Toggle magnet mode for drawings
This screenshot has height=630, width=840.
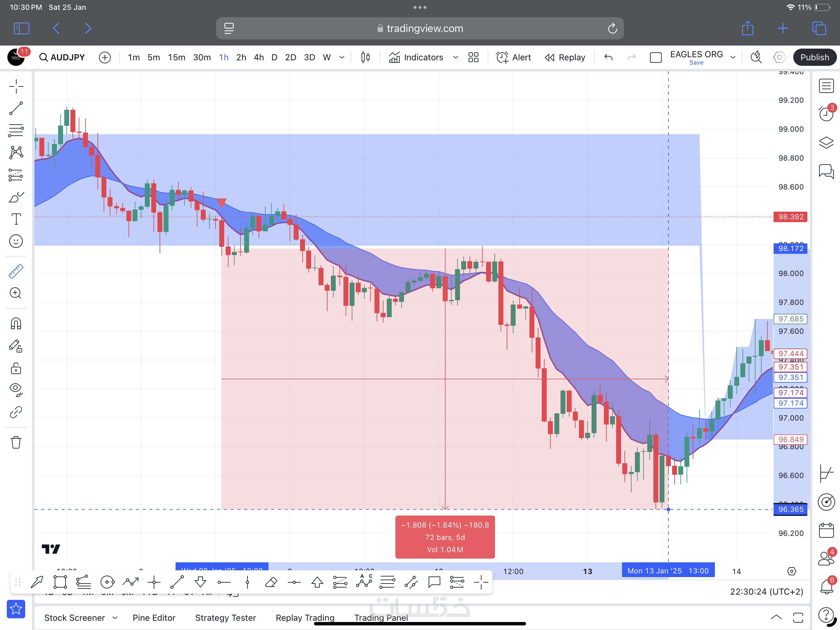pos(16,324)
